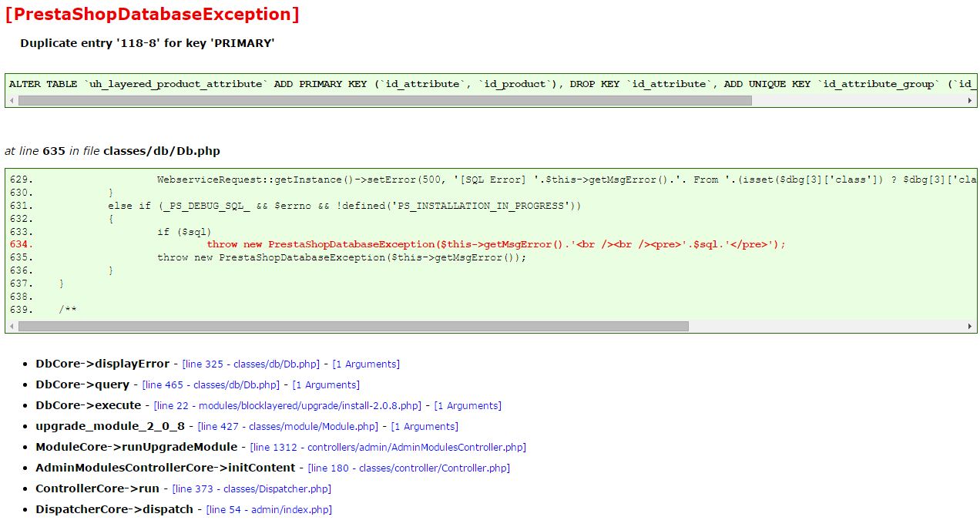Click 'ModuleCore->runUpgradeModule' stack entry

click(x=136, y=448)
